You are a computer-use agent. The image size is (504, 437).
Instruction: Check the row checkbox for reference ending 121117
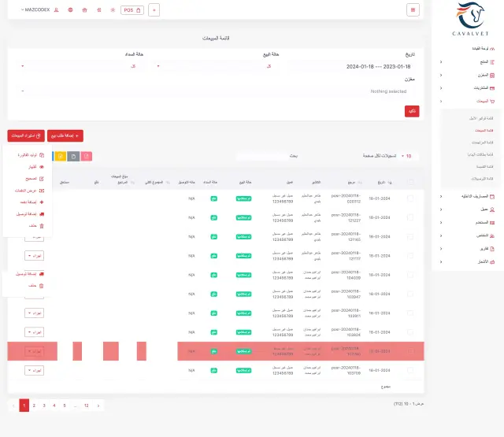[x=410, y=256]
